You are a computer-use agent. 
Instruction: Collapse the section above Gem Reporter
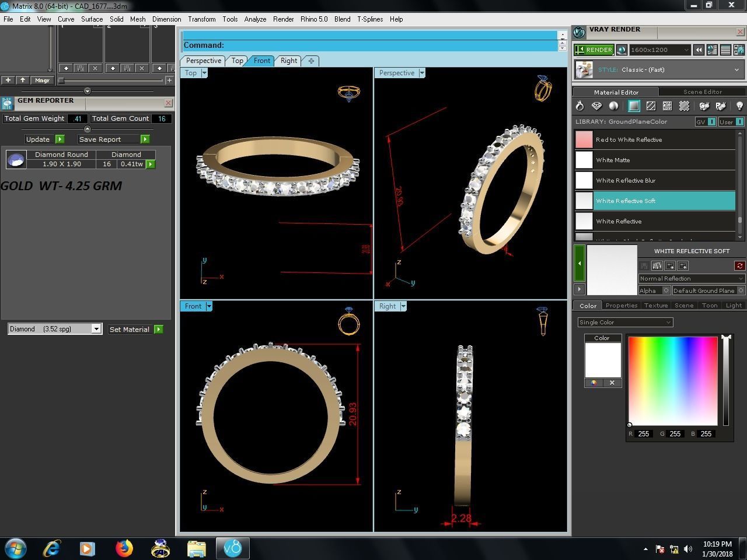pos(88,91)
